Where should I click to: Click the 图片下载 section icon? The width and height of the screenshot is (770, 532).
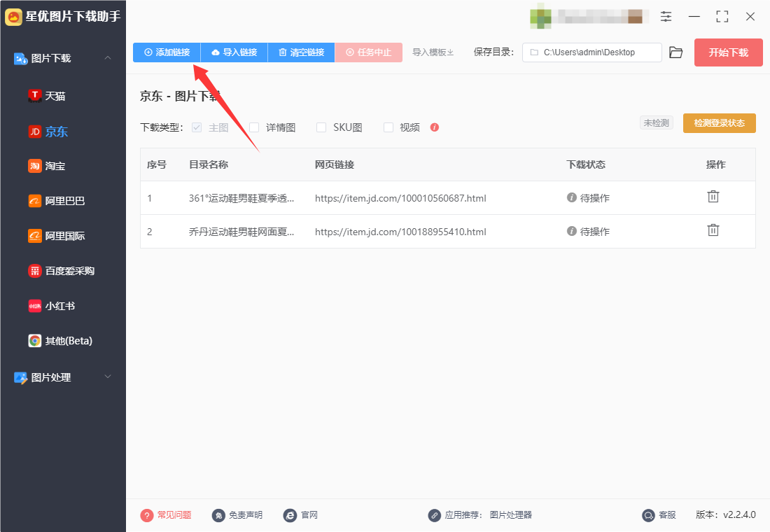click(20, 59)
